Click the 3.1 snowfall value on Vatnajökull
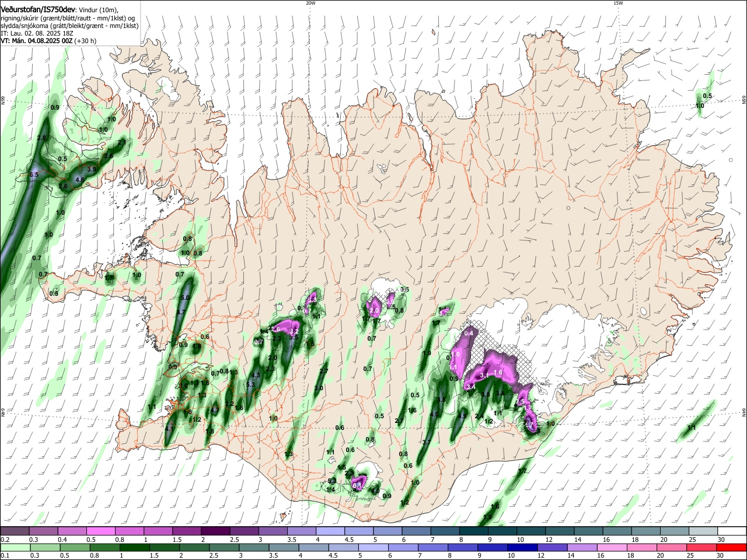This screenshot has height=560, width=747. pos(484,376)
